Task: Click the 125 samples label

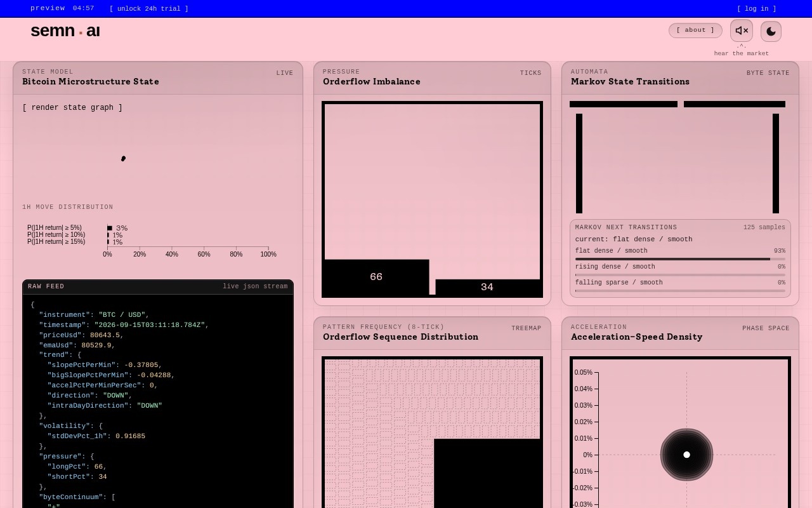Action: (x=764, y=227)
